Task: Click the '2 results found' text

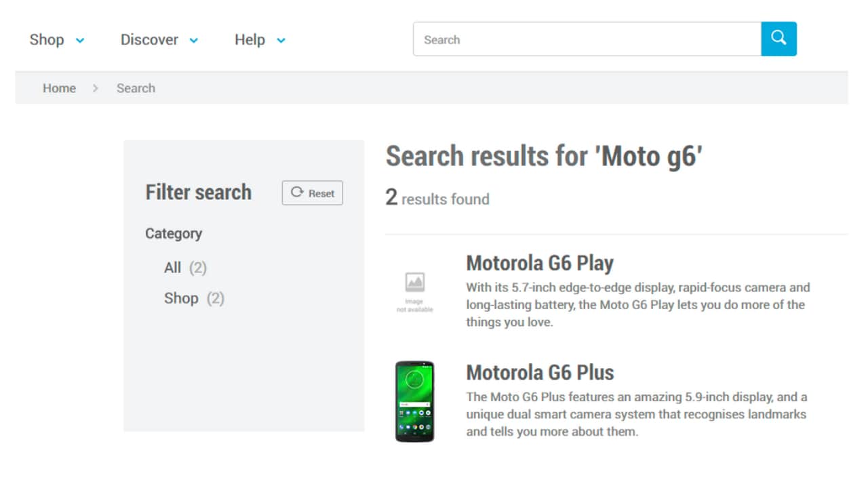Action: (x=437, y=198)
